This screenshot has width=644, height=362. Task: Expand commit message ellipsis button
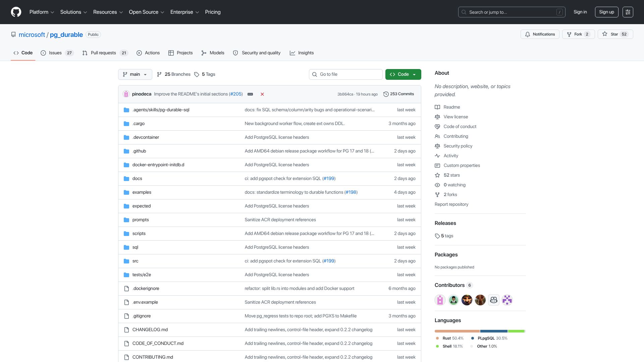(x=250, y=94)
